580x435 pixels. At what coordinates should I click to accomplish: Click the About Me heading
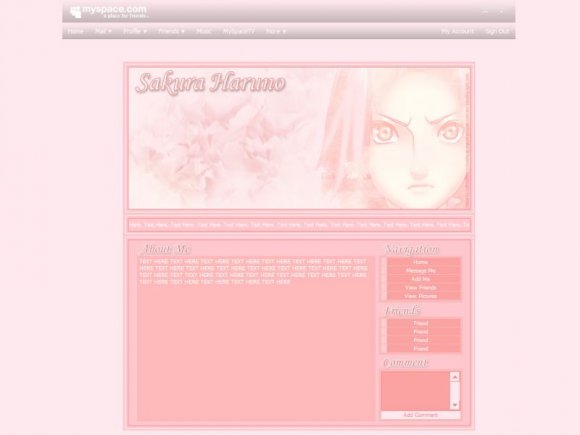point(166,249)
